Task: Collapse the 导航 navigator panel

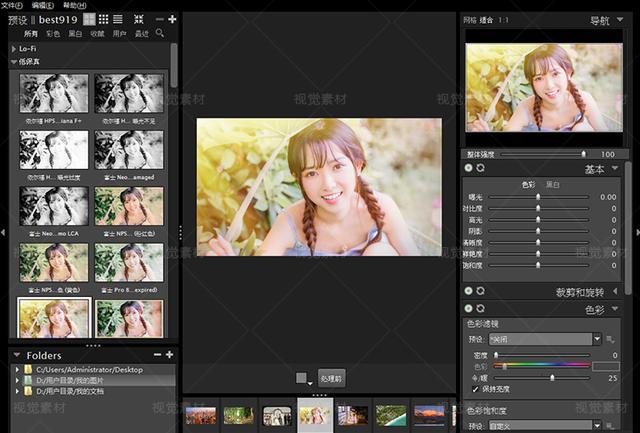Action: (x=620, y=19)
